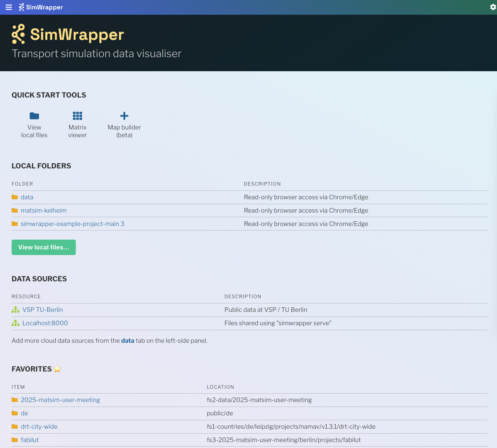Open the Localhost:8000 data source
This screenshot has width=497, height=448.
[45, 323]
